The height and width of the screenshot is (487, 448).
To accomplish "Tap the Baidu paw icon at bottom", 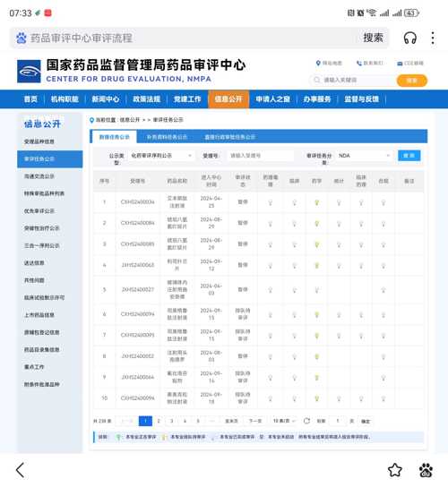I will pos(426,470).
